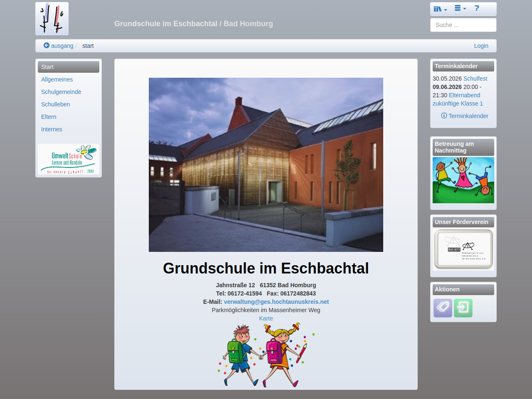Click the green login arrow icon
This screenshot has height=399, width=532.
point(463,308)
